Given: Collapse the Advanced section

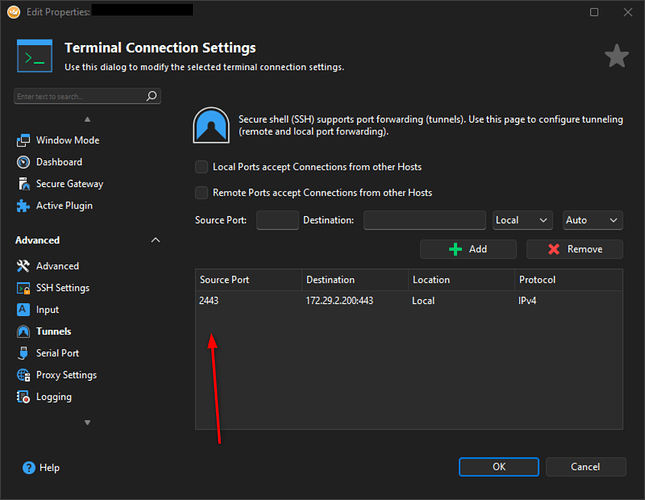Looking at the screenshot, I should pyautogui.click(x=155, y=240).
